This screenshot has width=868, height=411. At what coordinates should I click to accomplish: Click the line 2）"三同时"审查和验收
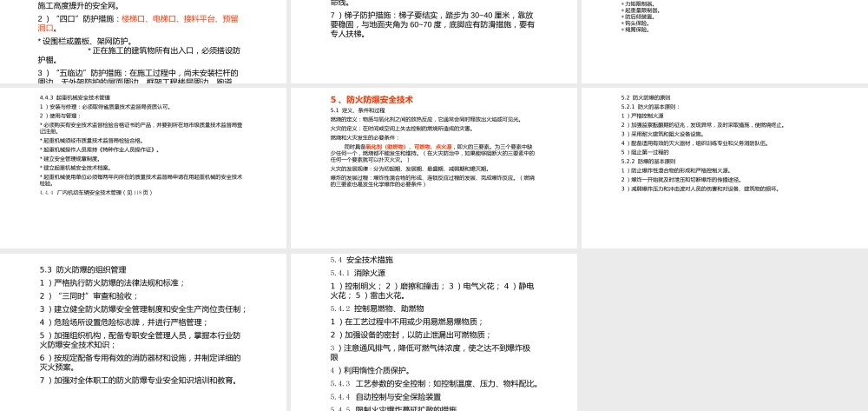(89, 296)
